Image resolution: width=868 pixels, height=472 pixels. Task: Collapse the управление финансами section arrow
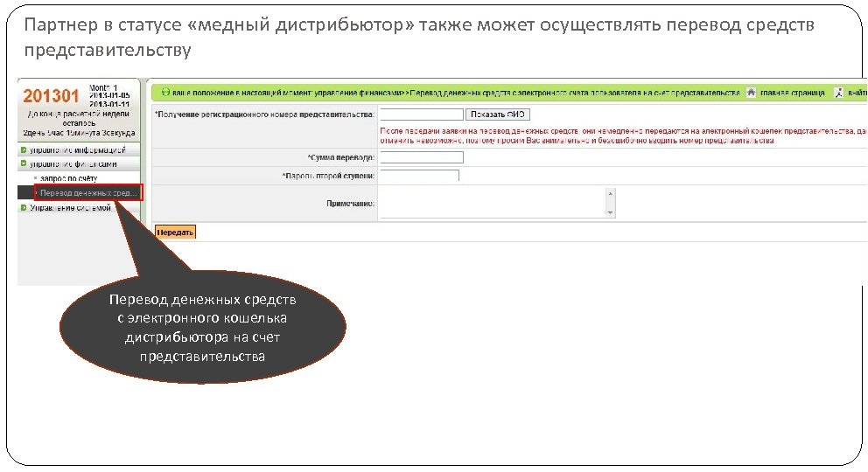click(x=24, y=163)
